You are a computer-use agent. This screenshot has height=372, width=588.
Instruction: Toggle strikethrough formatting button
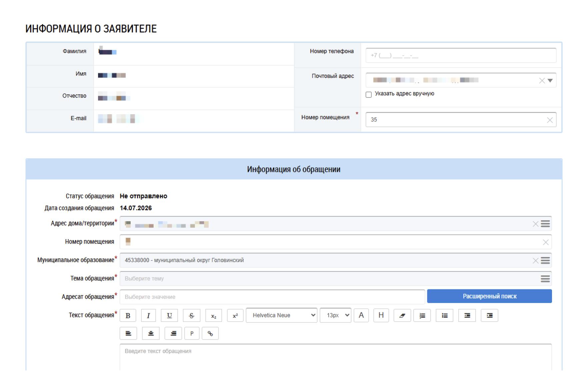pos(192,315)
